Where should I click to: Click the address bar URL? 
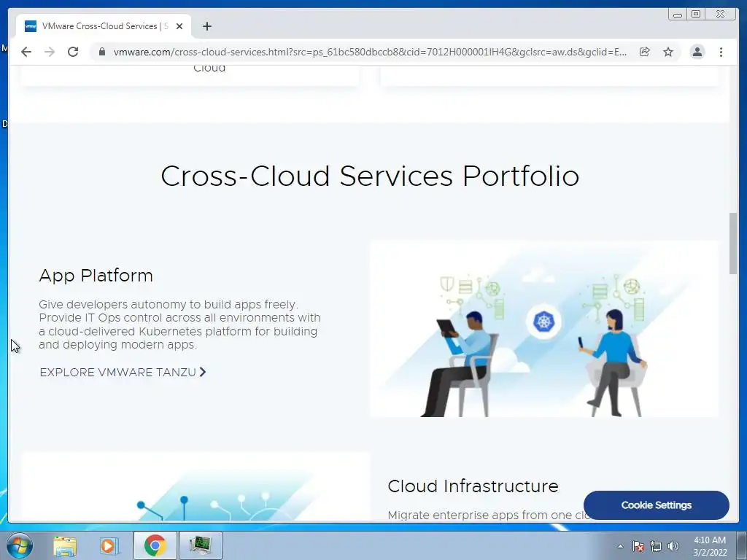(370, 52)
